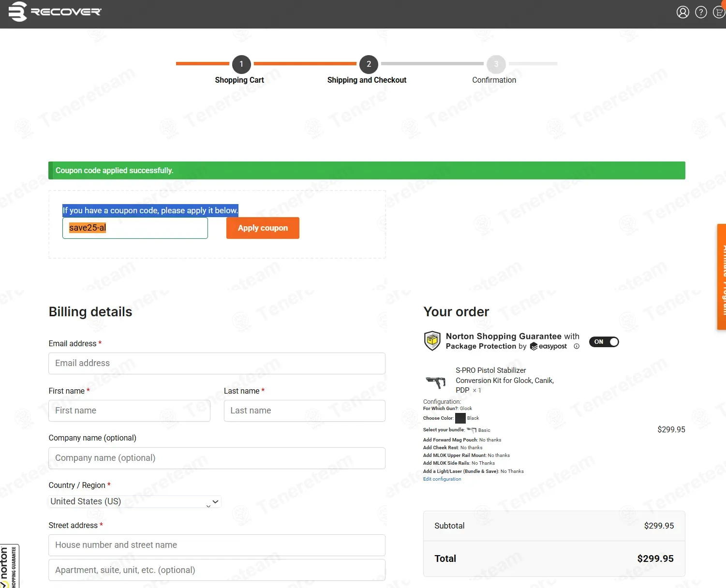Focus the Email address field
Image resolution: width=726 pixels, height=588 pixels.
point(217,363)
